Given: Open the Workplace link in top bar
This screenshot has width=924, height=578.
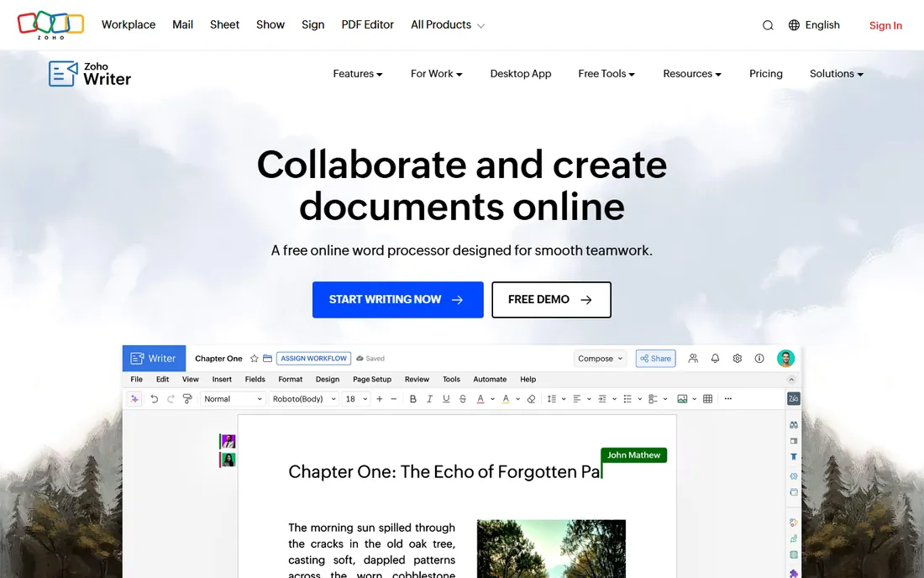Looking at the screenshot, I should pyautogui.click(x=129, y=24).
